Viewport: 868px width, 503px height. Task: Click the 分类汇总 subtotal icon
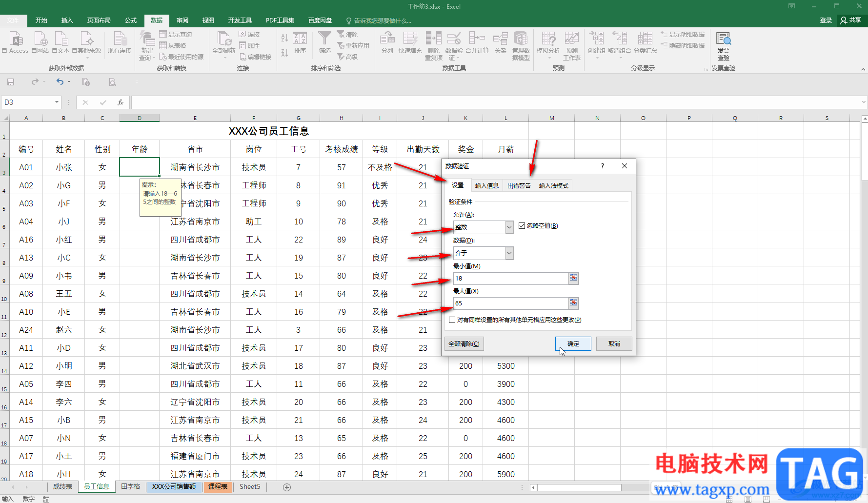[645, 42]
